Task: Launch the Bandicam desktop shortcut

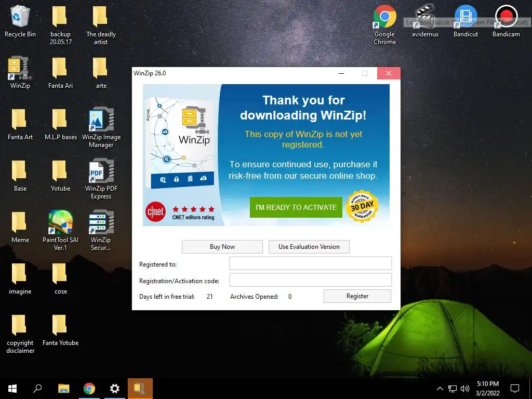Action: point(506,21)
